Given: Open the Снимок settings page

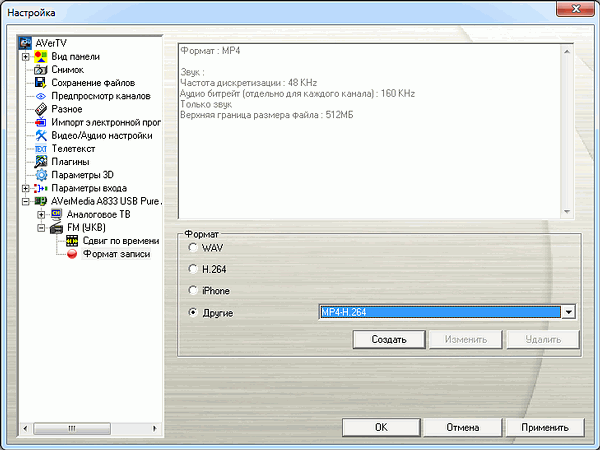Looking at the screenshot, I should pos(68,70).
